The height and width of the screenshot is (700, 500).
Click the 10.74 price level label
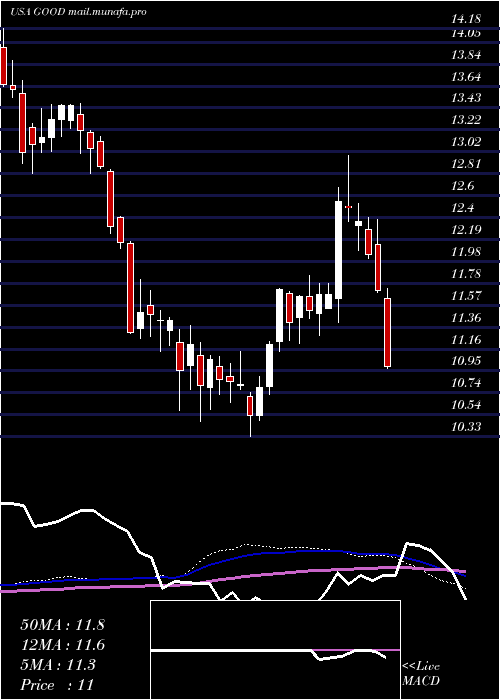tap(466, 383)
